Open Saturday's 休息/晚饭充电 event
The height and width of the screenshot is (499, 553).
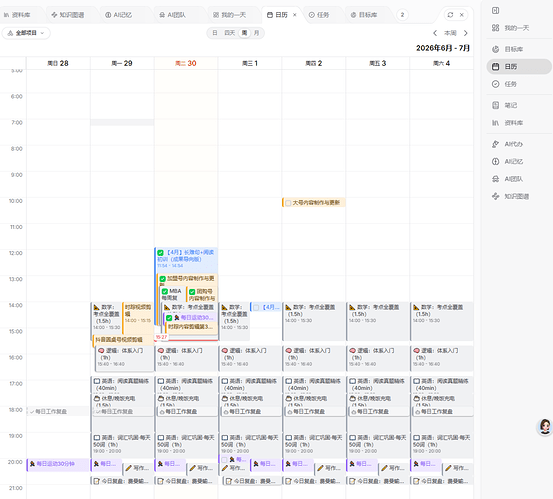point(442,399)
